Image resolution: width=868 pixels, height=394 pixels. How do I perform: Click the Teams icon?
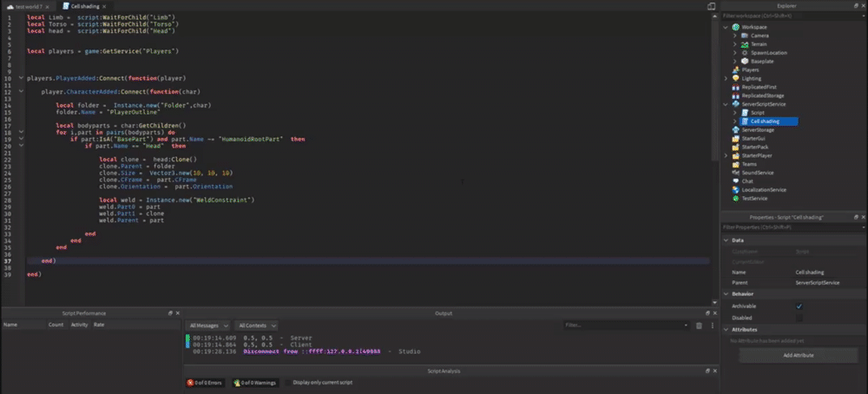coord(736,164)
